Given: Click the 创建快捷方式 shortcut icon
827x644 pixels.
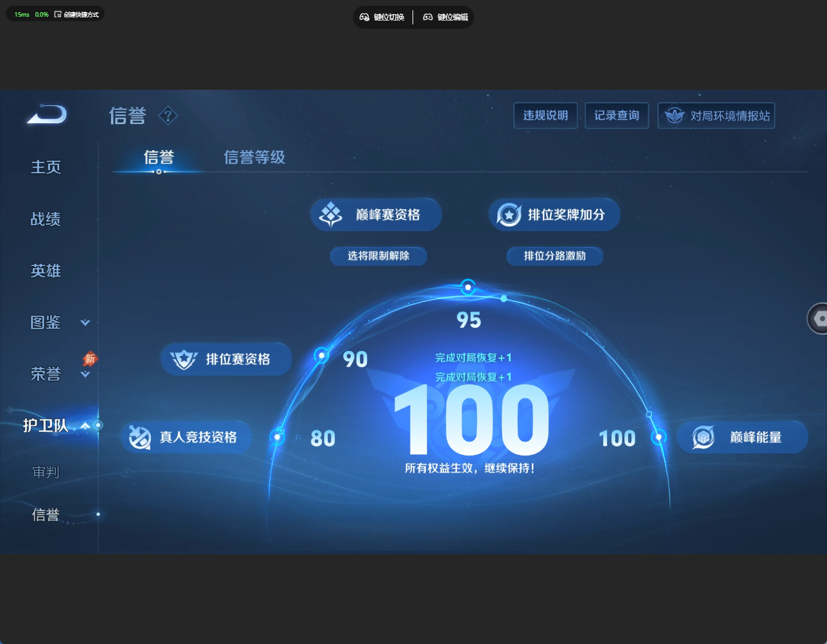Looking at the screenshot, I should pos(58,14).
